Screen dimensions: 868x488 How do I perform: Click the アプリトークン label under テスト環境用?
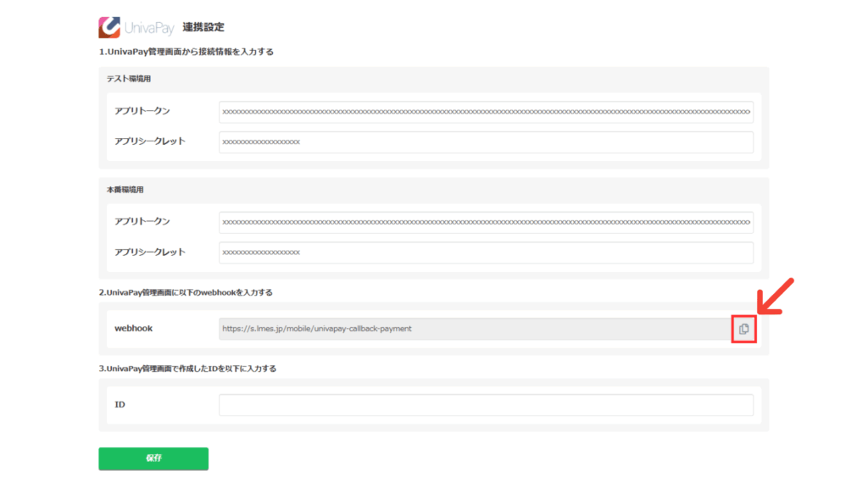point(142,112)
